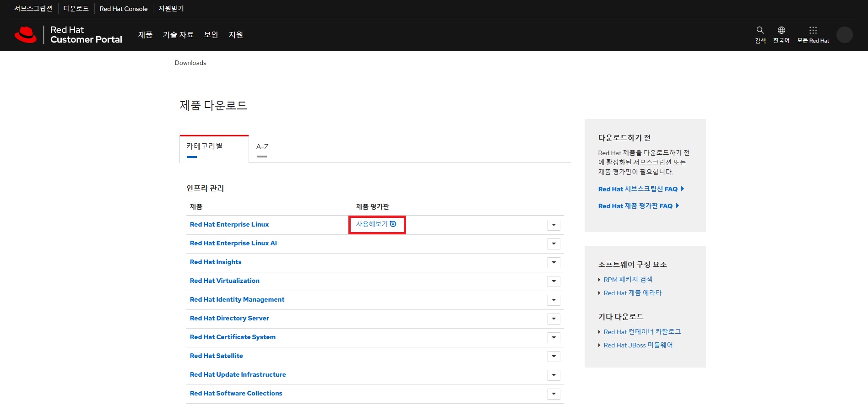Click 지원받기 in the top bar

[171, 9]
